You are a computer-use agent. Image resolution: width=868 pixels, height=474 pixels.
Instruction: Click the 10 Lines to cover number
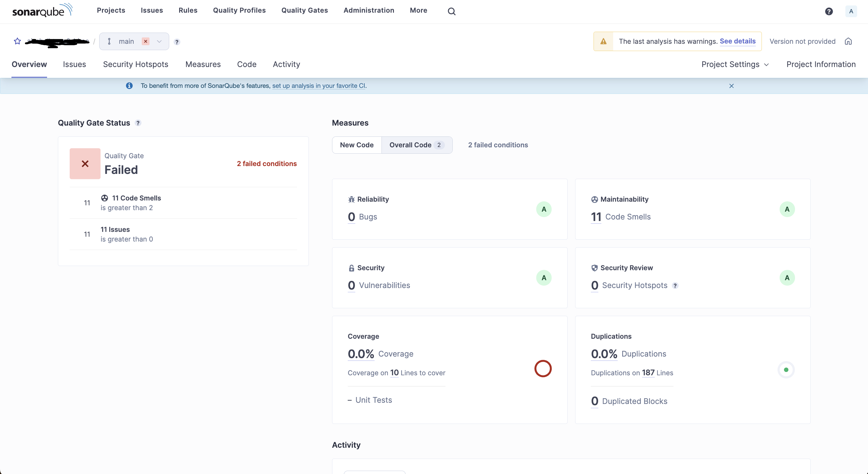[x=394, y=373]
